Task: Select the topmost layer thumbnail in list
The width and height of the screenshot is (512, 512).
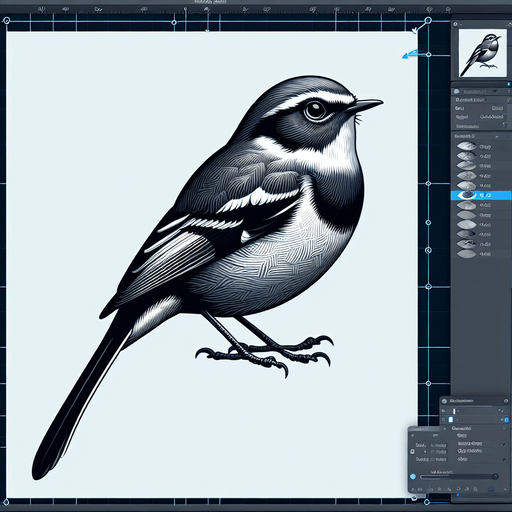Action: coord(466,146)
